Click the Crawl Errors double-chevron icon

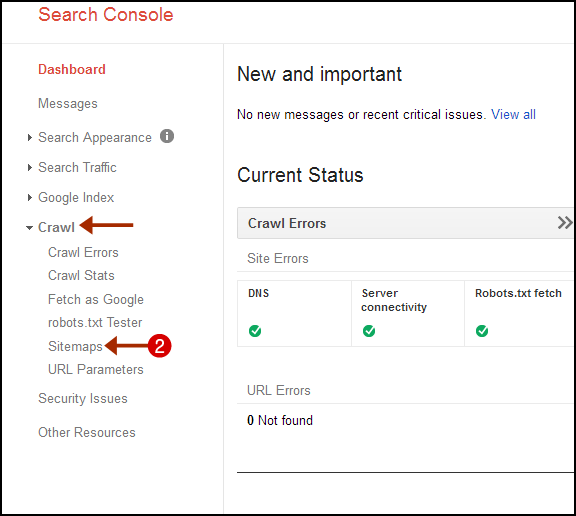[565, 223]
